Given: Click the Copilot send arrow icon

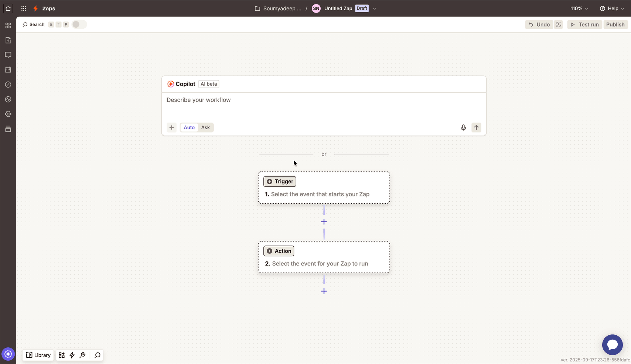Looking at the screenshot, I should point(476,127).
